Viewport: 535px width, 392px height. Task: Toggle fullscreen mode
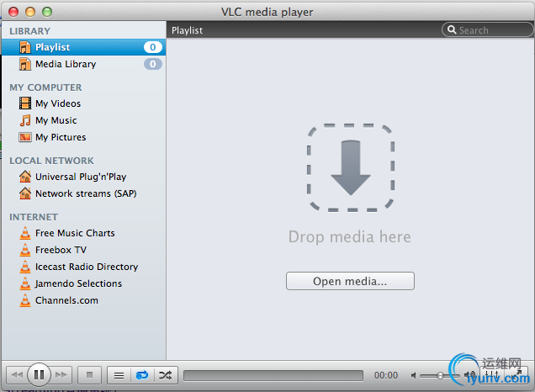click(x=516, y=374)
